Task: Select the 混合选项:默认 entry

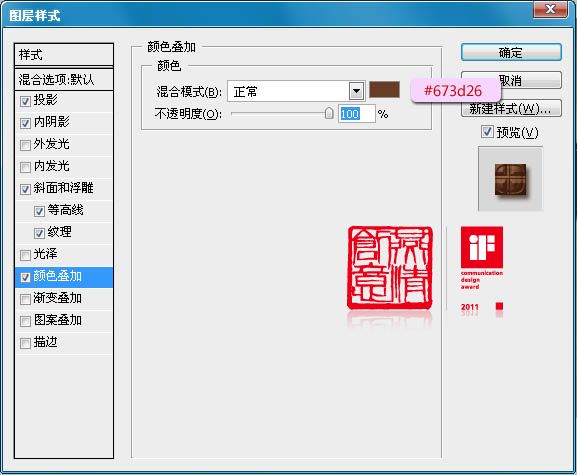Action: click(x=64, y=79)
